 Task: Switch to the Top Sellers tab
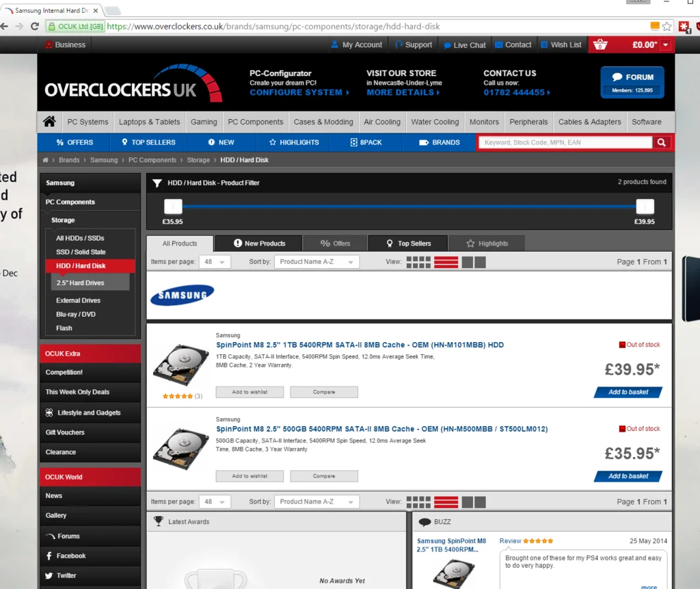(408, 244)
